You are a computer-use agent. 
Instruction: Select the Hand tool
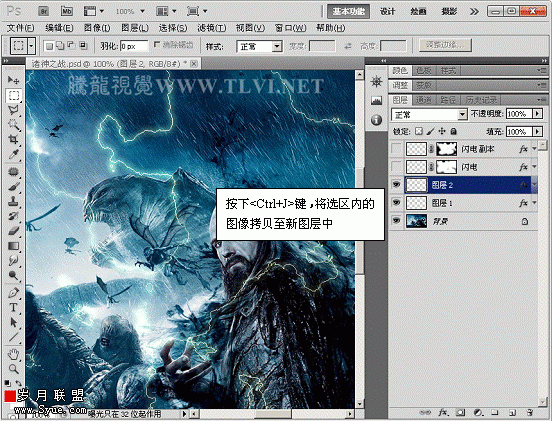coord(13,354)
